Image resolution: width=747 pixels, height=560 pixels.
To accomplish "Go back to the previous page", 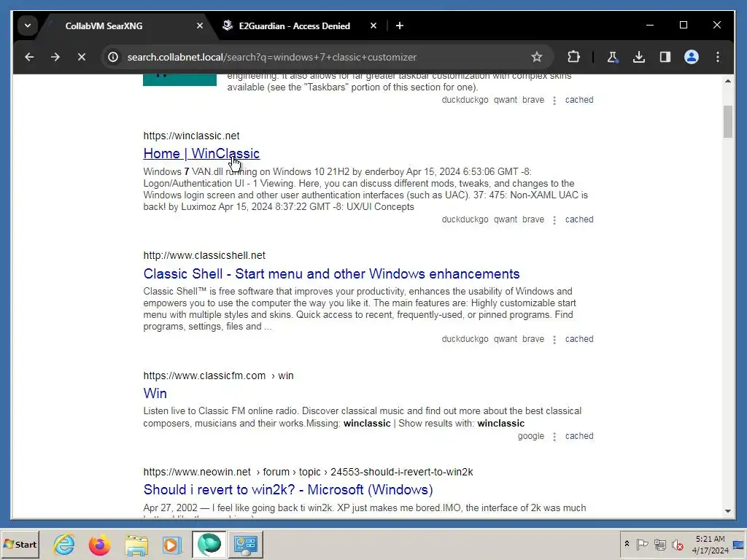I will [x=29, y=57].
